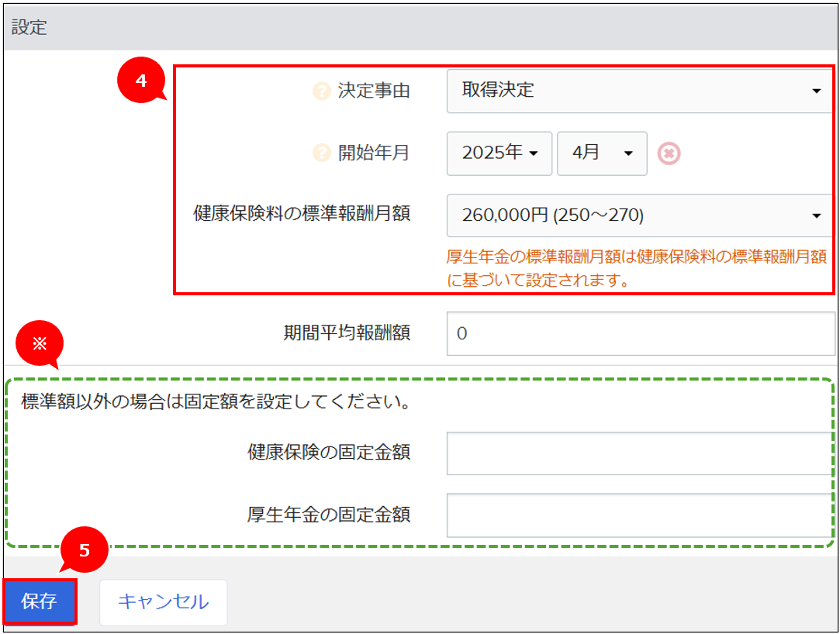Select the 厚生年金の固定金額 text box
The height and width of the screenshot is (634, 840).
pyautogui.click(x=639, y=515)
